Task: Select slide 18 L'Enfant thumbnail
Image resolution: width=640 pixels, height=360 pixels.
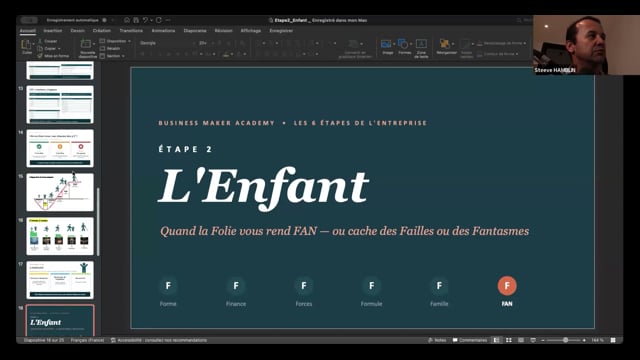Action: [x=60, y=320]
